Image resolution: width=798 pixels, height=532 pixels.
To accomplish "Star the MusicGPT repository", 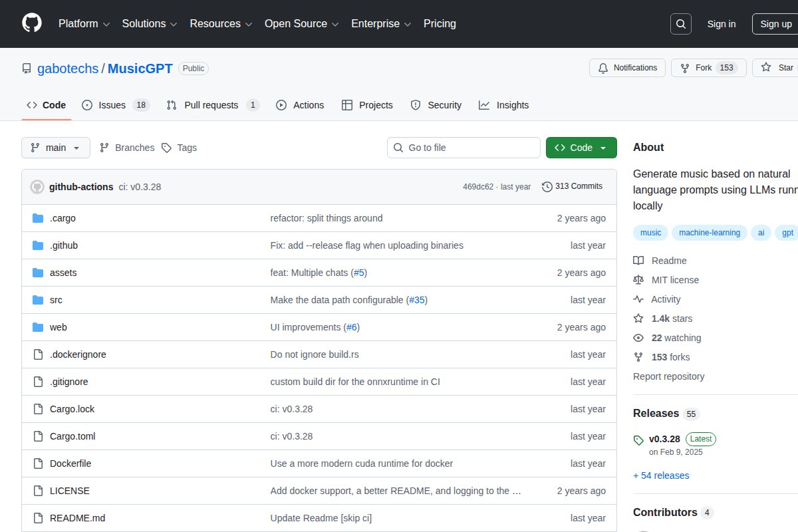I will pos(777,68).
